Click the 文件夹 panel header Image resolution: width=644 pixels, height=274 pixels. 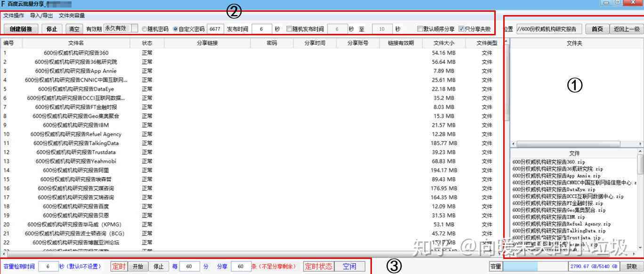(574, 43)
